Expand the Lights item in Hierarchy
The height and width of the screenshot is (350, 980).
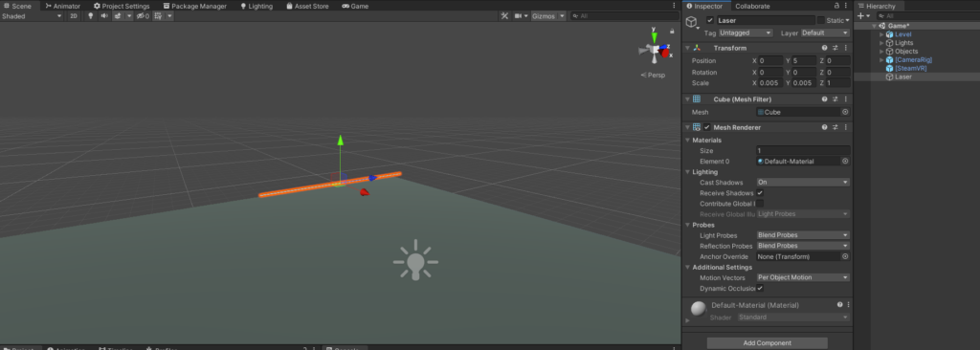[881, 43]
